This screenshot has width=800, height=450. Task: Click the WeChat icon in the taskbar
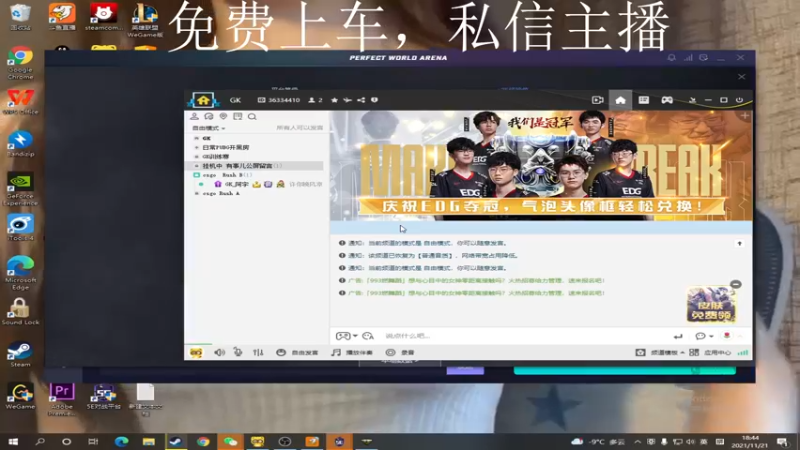[230, 441]
